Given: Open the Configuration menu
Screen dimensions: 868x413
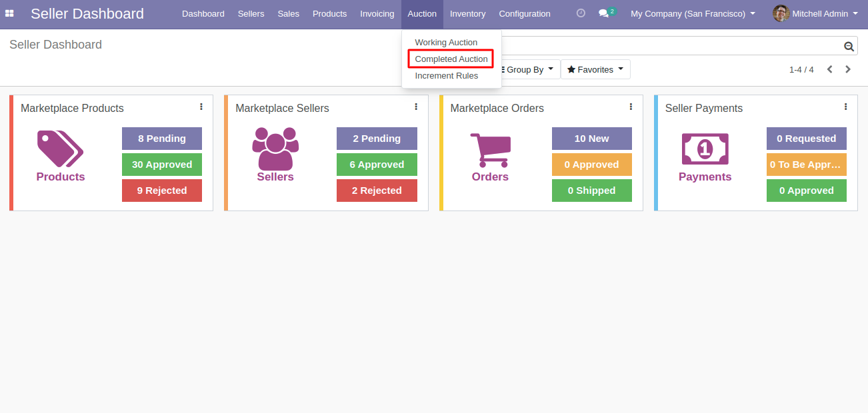Looking at the screenshot, I should (x=525, y=13).
